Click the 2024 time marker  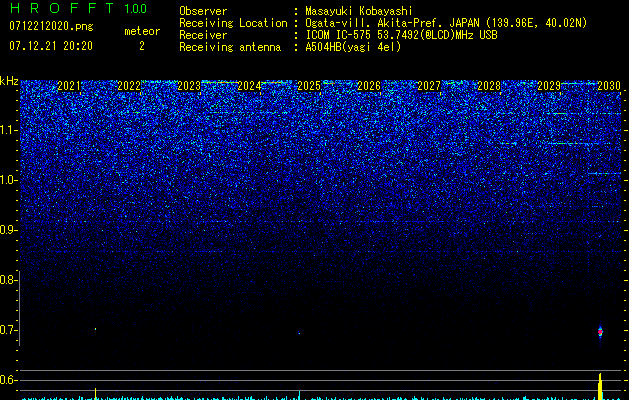tap(249, 86)
